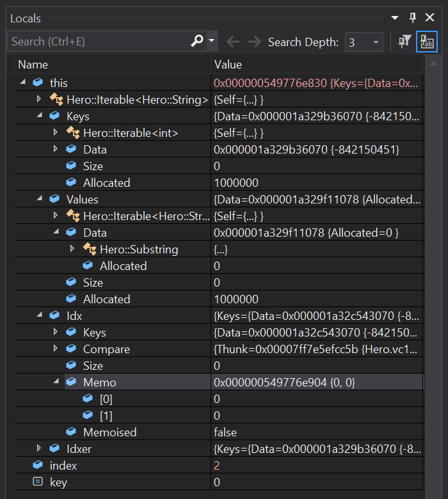Click the Name column header
Viewport: 448px width, 499px height.
tap(113, 65)
